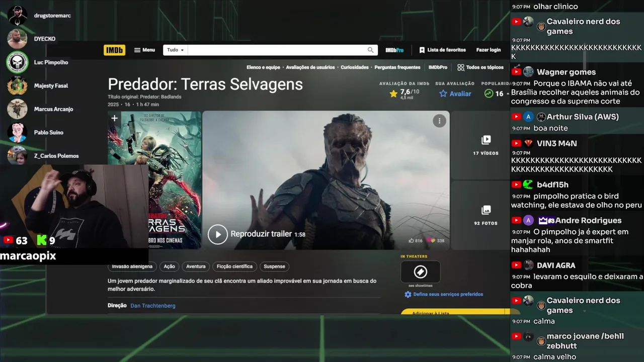Click the gear icon by serviços preferidos

click(408, 295)
